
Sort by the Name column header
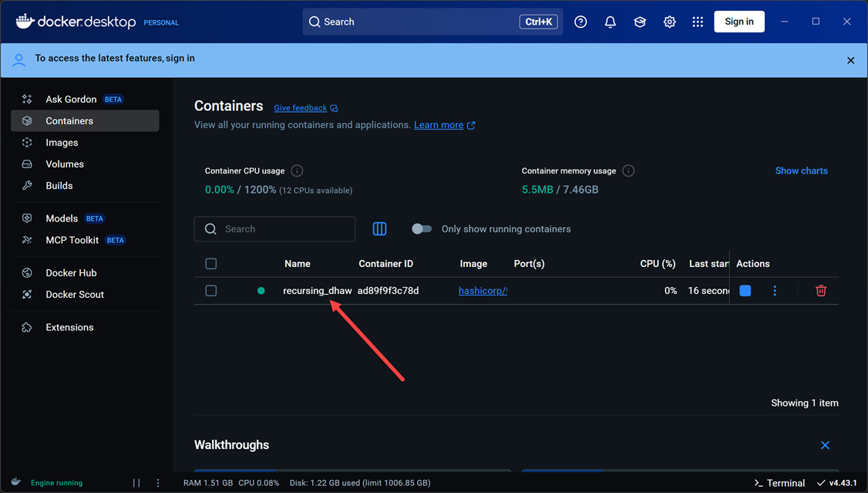(298, 264)
